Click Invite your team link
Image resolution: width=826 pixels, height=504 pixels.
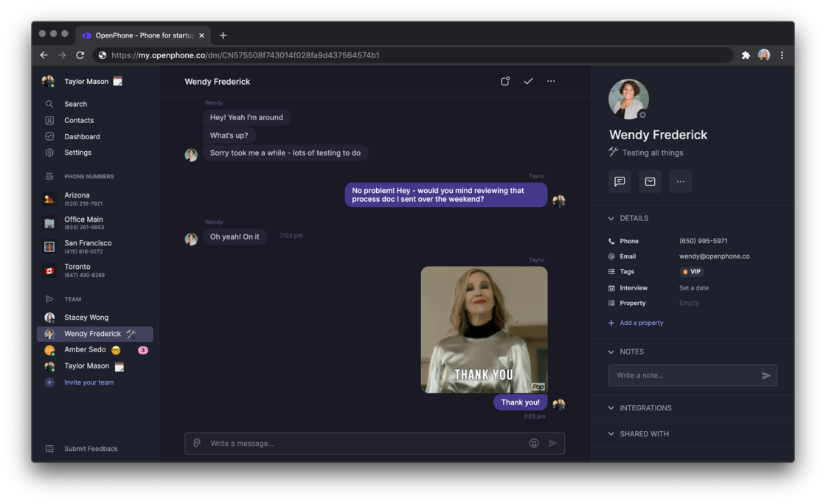tap(88, 382)
